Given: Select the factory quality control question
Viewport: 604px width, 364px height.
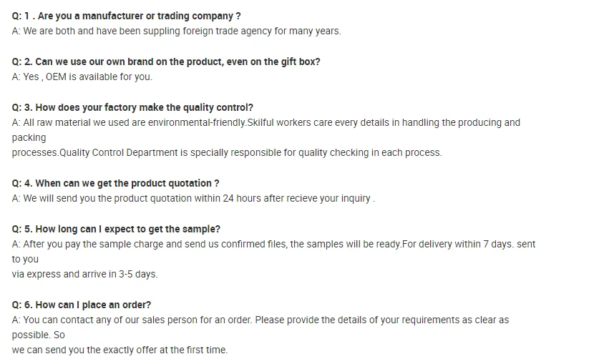Looking at the screenshot, I should coord(132,107).
